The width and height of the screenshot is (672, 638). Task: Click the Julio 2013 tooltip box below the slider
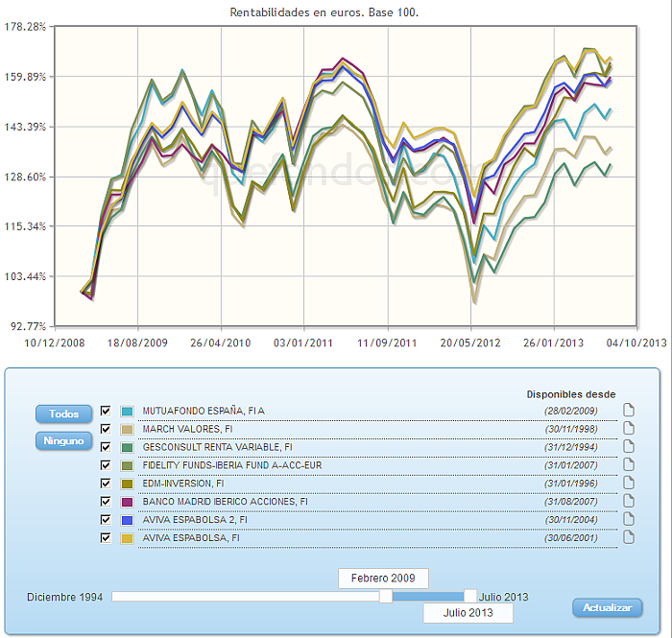pyautogui.click(x=468, y=613)
